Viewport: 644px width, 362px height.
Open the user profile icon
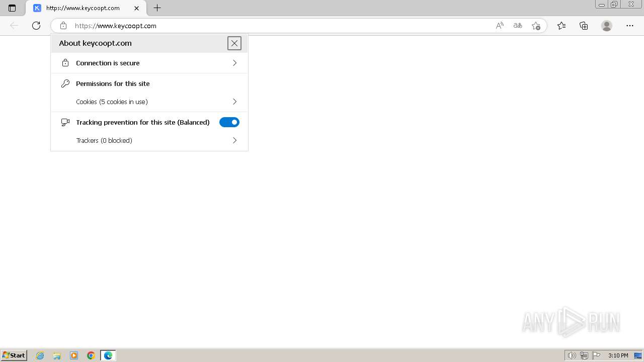tap(607, 26)
